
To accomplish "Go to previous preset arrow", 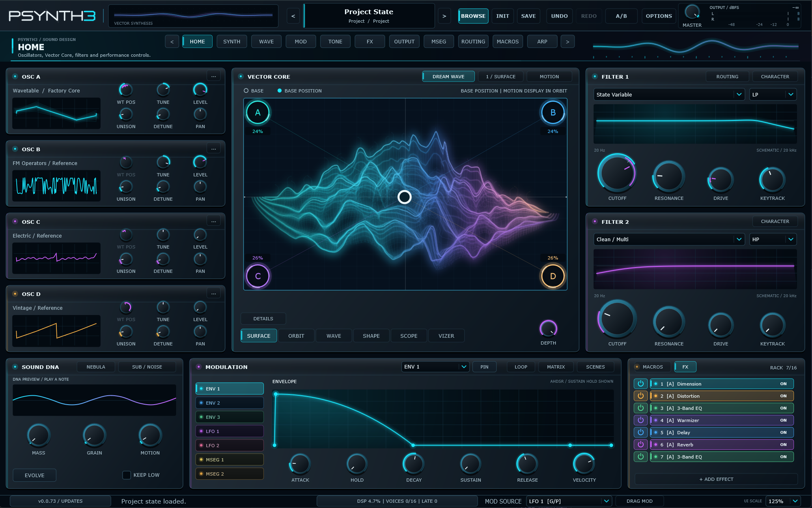I will pyautogui.click(x=293, y=16).
